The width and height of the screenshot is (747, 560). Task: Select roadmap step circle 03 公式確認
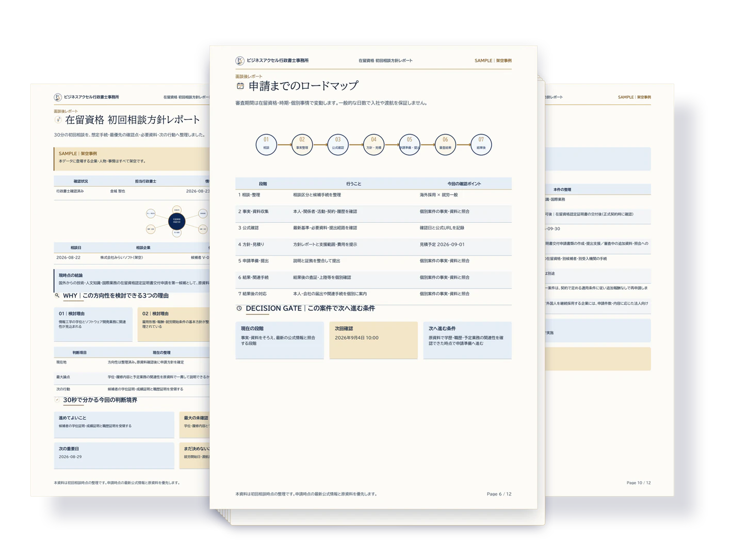click(338, 144)
